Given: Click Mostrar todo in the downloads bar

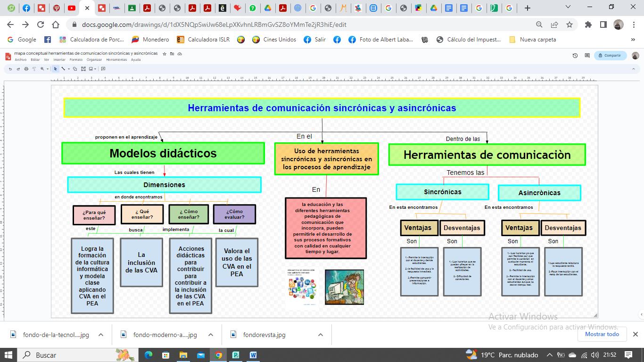Looking at the screenshot, I should 602,334.
